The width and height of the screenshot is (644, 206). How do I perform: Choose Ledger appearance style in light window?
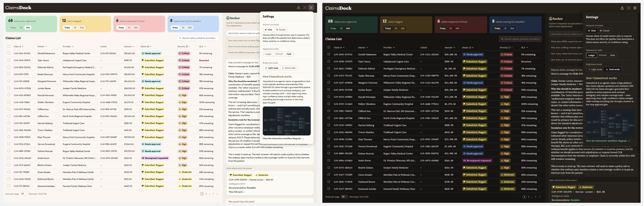[x=268, y=54]
